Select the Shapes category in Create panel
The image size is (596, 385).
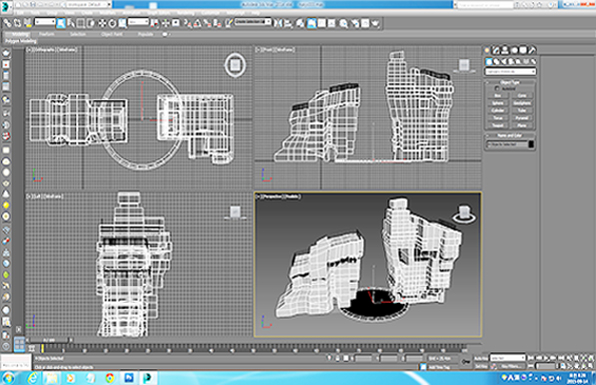(x=496, y=62)
